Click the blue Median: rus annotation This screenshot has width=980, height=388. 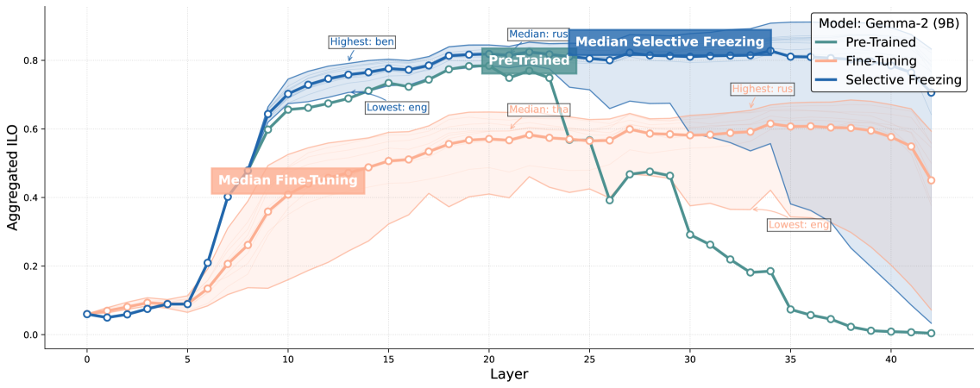click(x=537, y=34)
